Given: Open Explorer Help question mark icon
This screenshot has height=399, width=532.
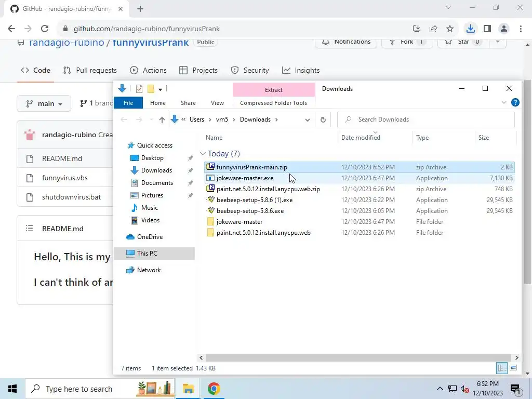Looking at the screenshot, I should [515, 102].
